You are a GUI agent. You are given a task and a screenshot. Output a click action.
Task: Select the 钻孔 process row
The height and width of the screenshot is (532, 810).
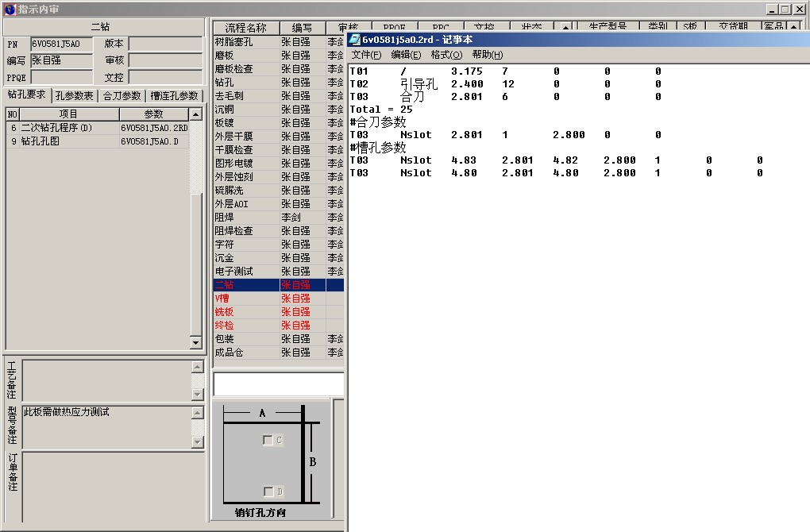pyautogui.click(x=279, y=82)
